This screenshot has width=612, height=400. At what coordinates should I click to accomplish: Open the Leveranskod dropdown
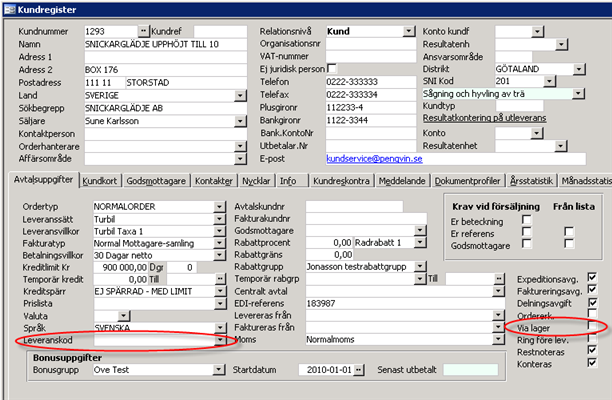(219, 340)
